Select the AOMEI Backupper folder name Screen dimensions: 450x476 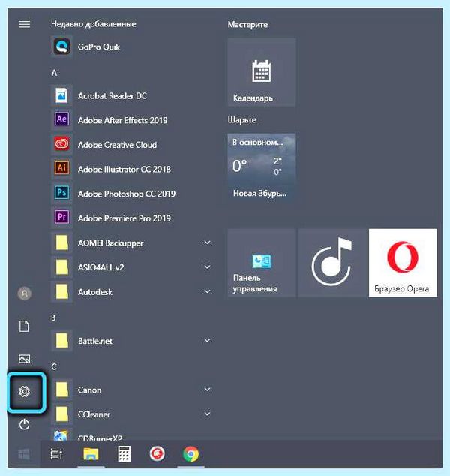[x=111, y=243]
